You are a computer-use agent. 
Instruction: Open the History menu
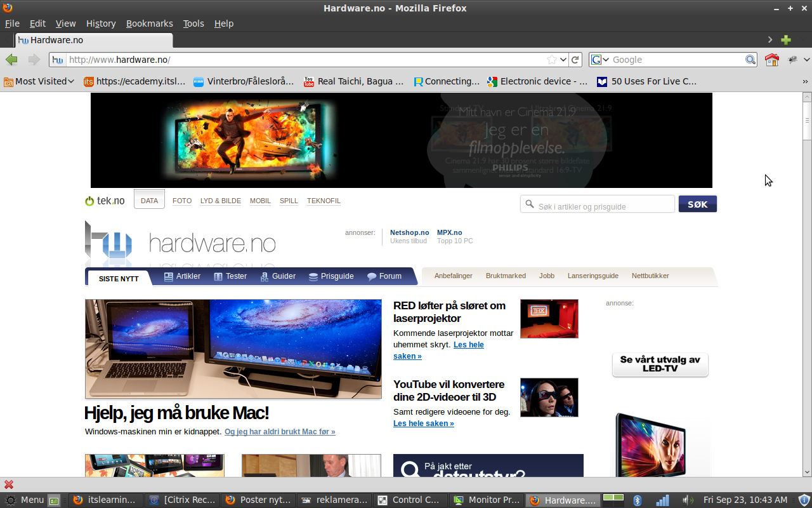tap(101, 23)
